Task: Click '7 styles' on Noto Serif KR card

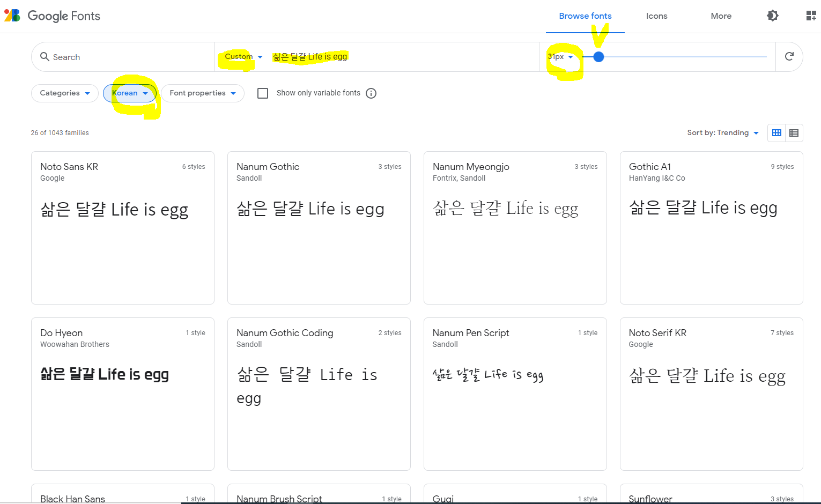Action: click(x=782, y=333)
